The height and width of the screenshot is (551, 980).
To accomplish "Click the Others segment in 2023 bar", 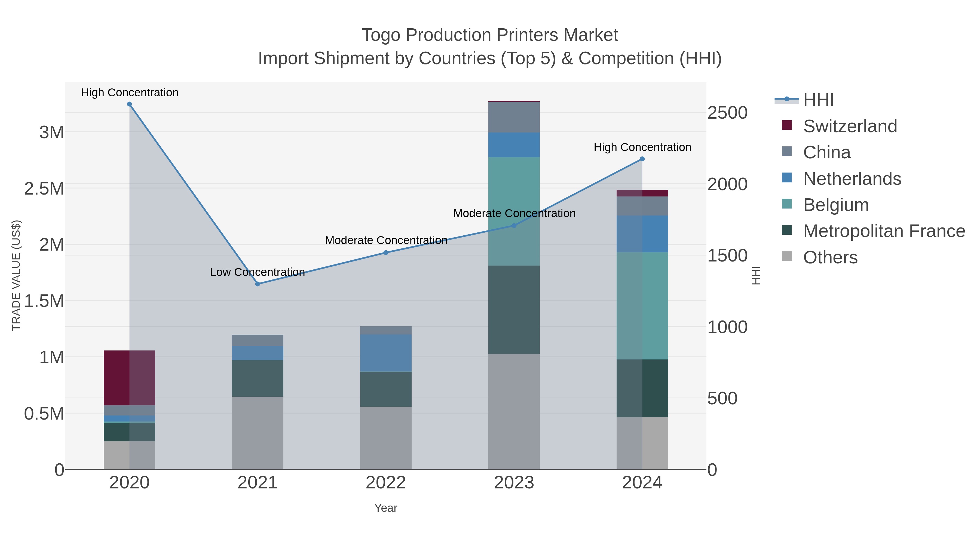I will [514, 412].
